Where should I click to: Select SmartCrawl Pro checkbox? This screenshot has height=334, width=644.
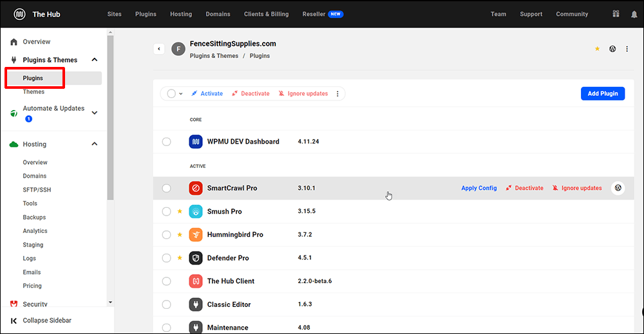pyautogui.click(x=166, y=189)
